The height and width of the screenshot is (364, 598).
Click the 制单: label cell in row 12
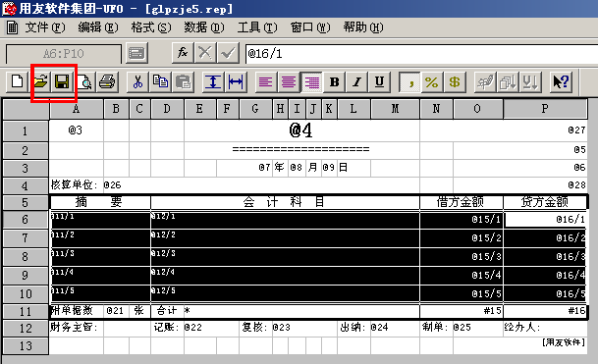click(436, 328)
